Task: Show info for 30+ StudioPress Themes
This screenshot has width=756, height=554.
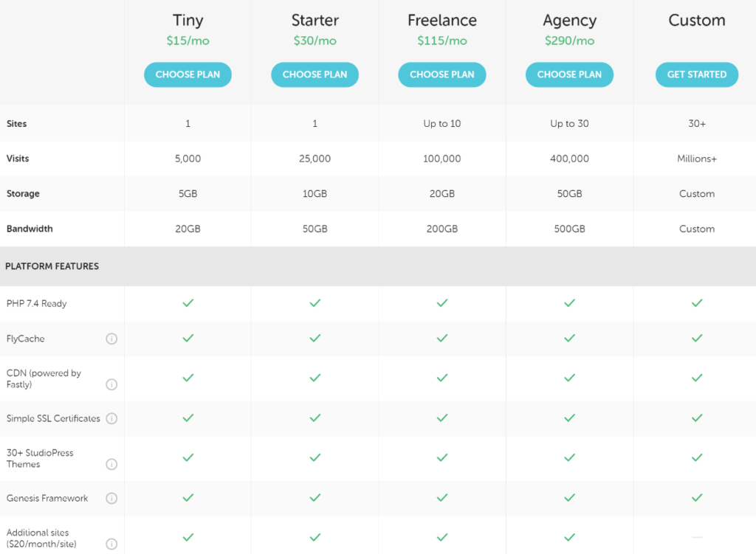Action: pyautogui.click(x=111, y=464)
